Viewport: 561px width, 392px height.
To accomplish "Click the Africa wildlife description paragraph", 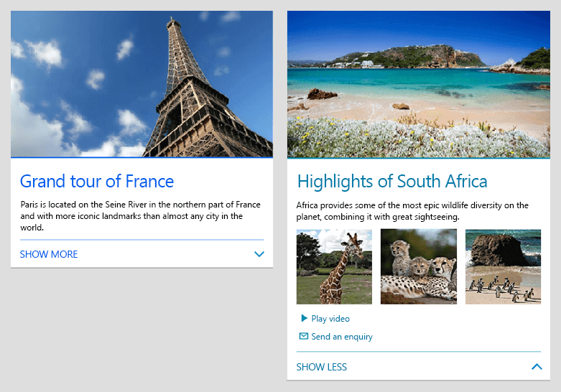I will click(412, 211).
